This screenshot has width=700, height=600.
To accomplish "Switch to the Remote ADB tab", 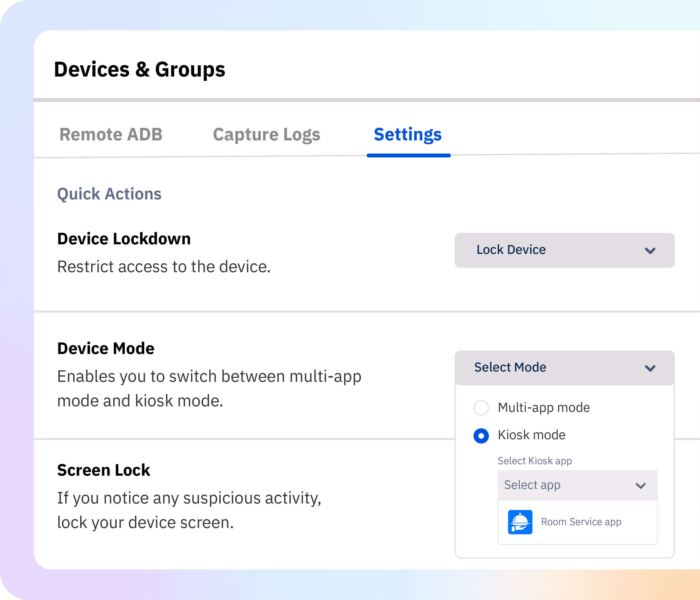I will [111, 134].
